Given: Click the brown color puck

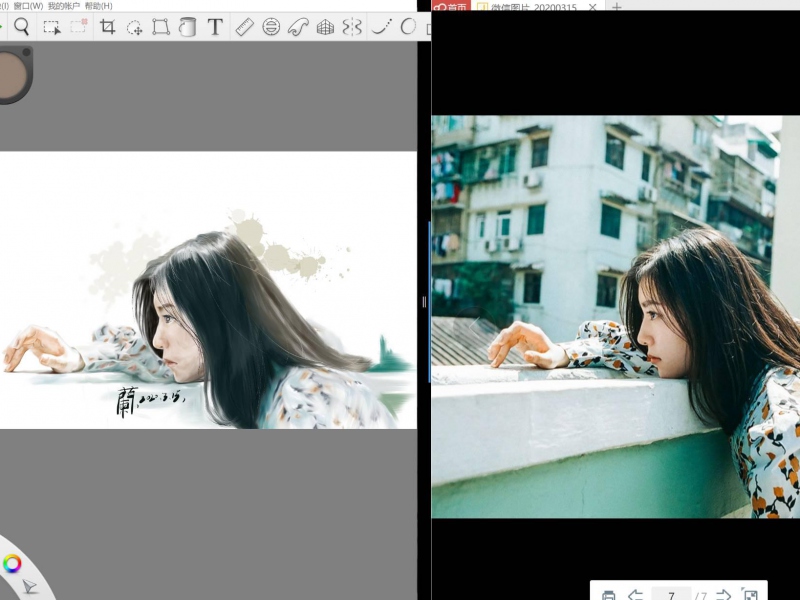Looking at the screenshot, I should 14,74.
